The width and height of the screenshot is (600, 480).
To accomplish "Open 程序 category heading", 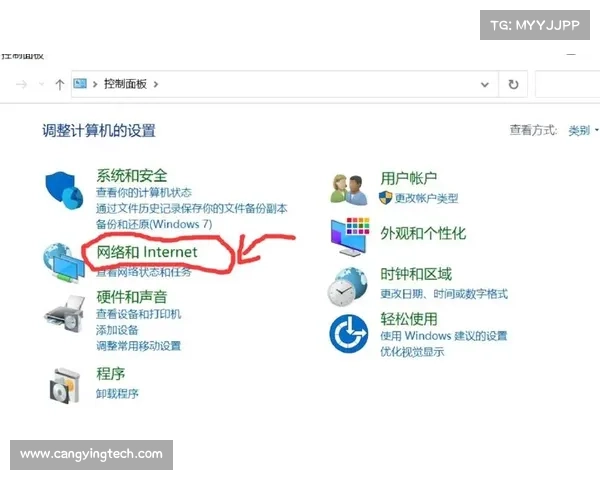I will 111,374.
